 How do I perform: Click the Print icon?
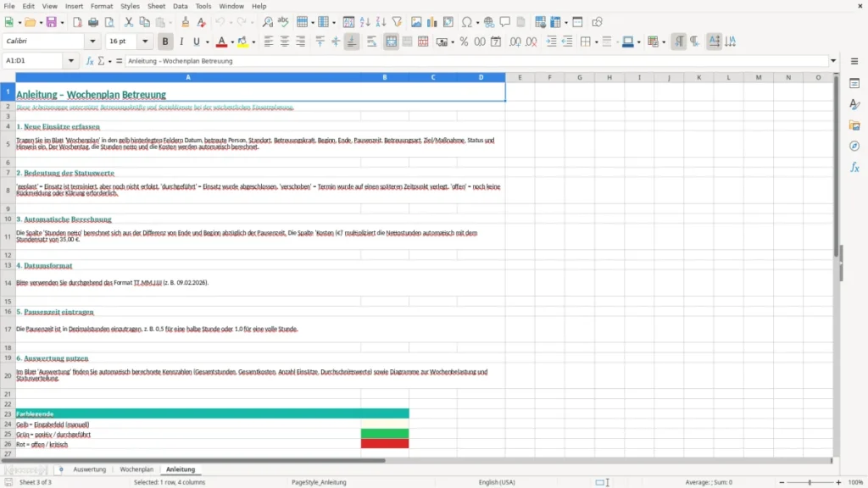click(x=93, y=22)
